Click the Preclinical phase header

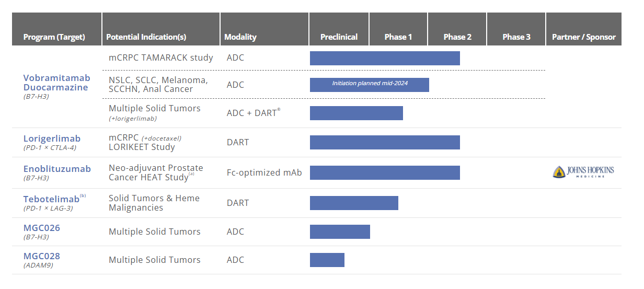339,37
